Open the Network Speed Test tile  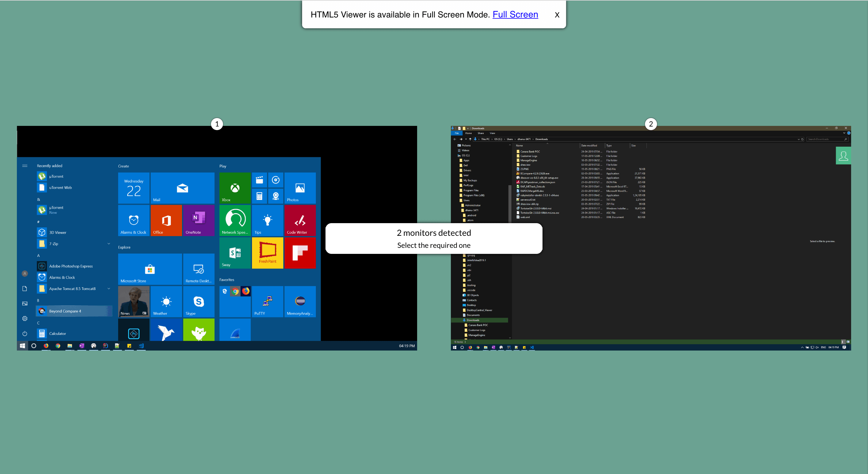pos(235,220)
